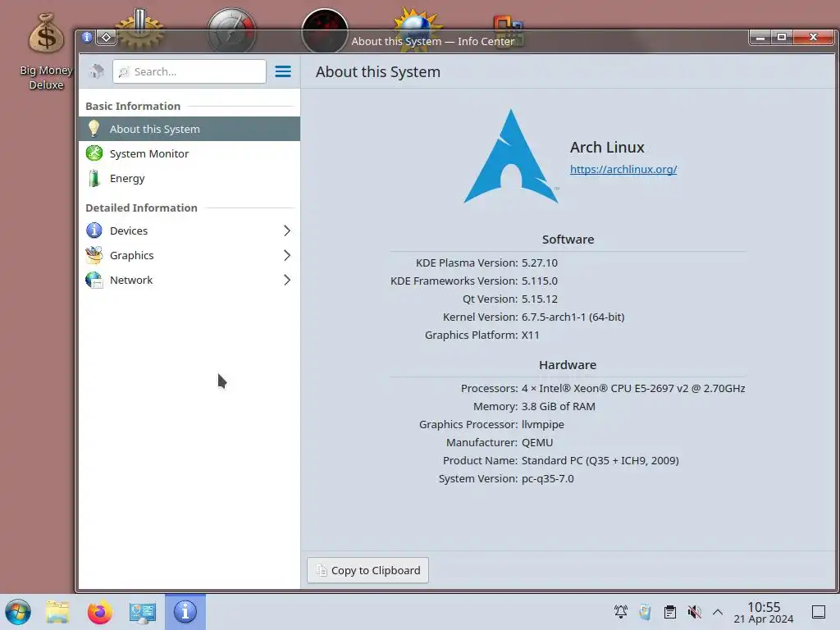This screenshot has width=840, height=630.
Task: Click the Manufacturer value QEMU
Action: tap(537, 442)
